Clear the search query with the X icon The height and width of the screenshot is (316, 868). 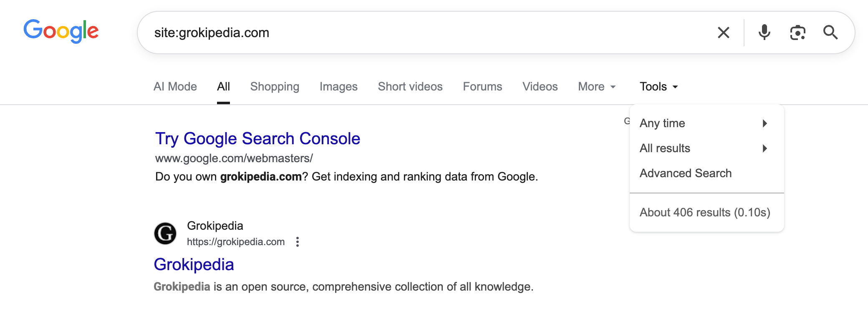pyautogui.click(x=723, y=33)
